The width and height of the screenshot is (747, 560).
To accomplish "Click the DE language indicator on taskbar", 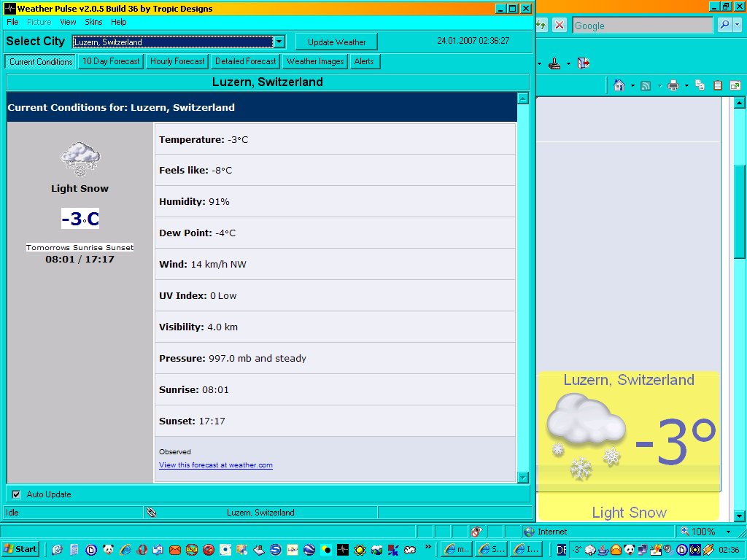I will click(562, 550).
